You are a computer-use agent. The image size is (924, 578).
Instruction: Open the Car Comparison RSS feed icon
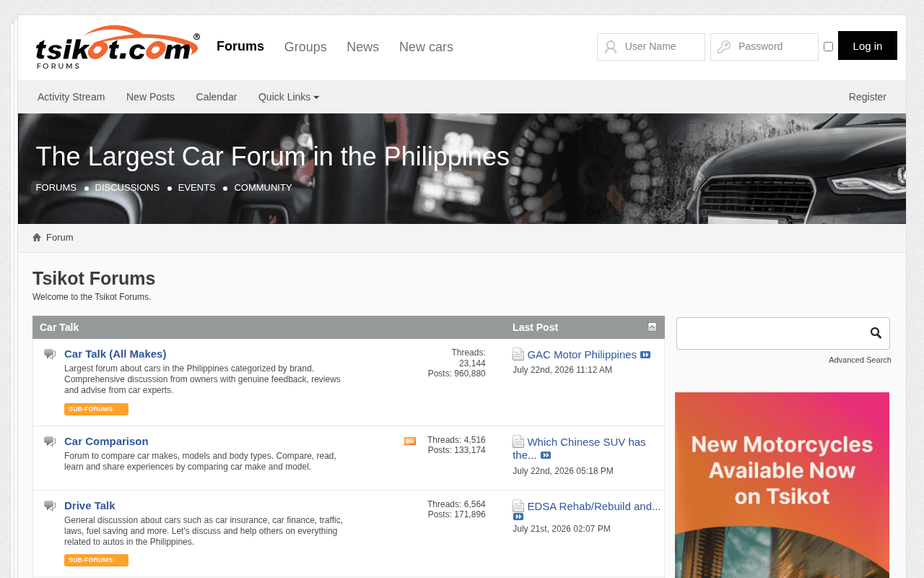(x=410, y=441)
